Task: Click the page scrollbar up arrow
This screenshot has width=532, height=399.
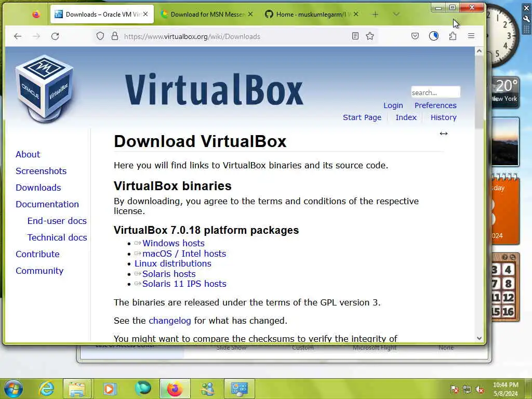Action: click(479, 51)
